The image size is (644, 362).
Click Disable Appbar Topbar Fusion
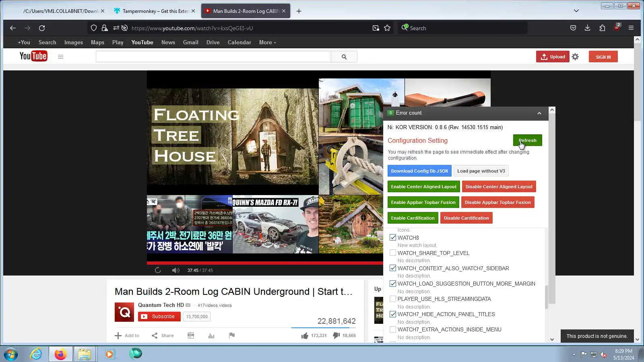[x=498, y=202]
